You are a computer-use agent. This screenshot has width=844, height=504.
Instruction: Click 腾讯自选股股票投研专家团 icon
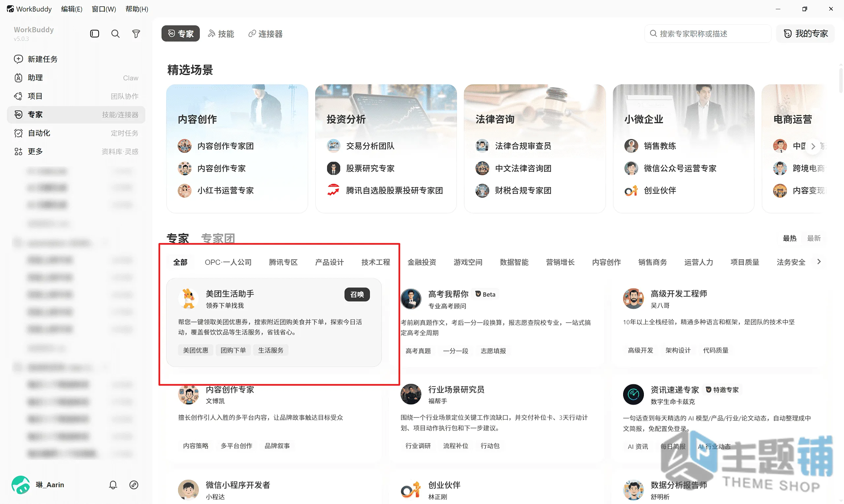333,190
